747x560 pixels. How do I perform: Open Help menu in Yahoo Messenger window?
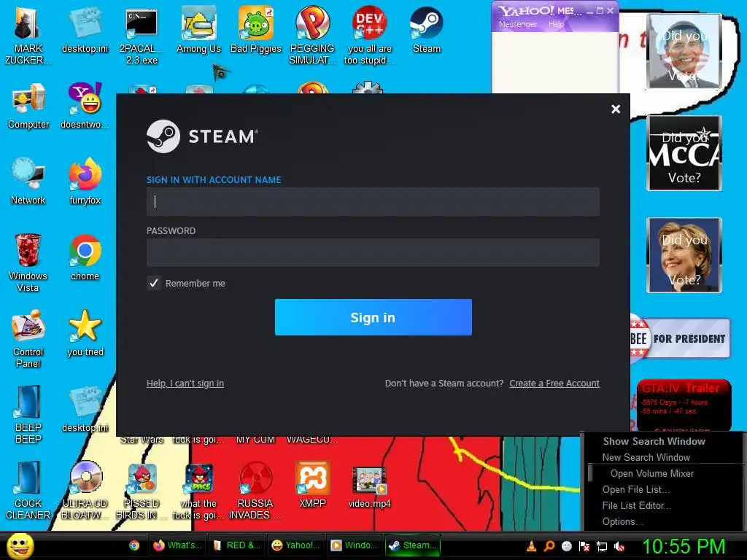point(556,24)
